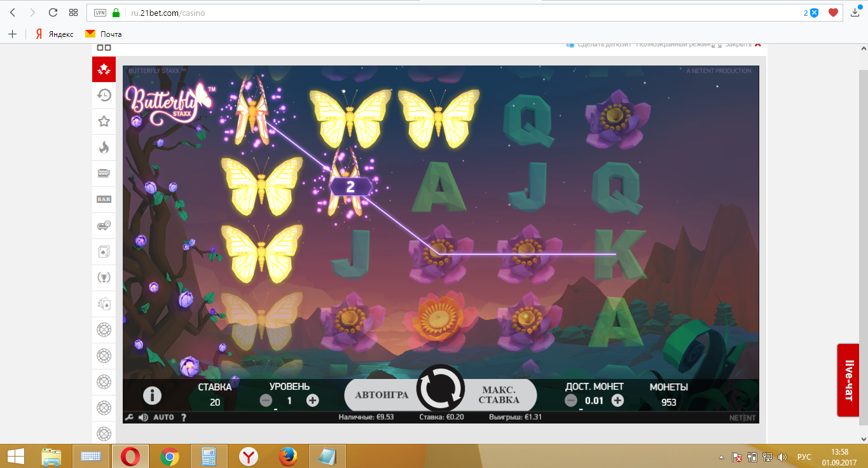Open Почта bookmark
The width and height of the screenshot is (868, 468).
pyautogui.click(x=104, y=34)
